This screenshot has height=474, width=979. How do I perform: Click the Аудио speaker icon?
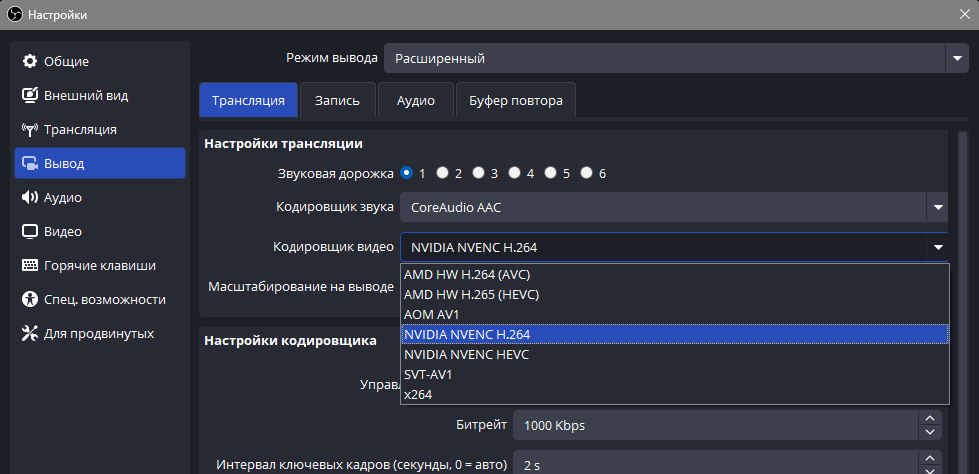30,197
